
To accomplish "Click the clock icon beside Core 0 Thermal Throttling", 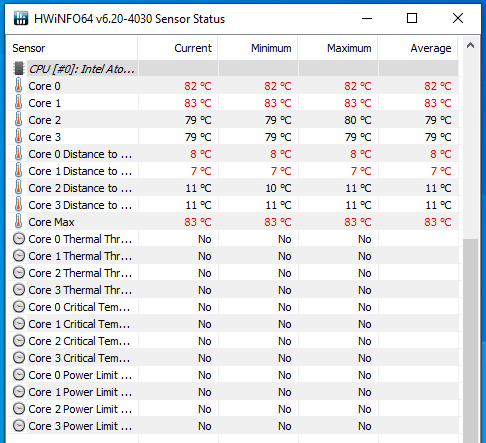I will [x=19, y=239].
